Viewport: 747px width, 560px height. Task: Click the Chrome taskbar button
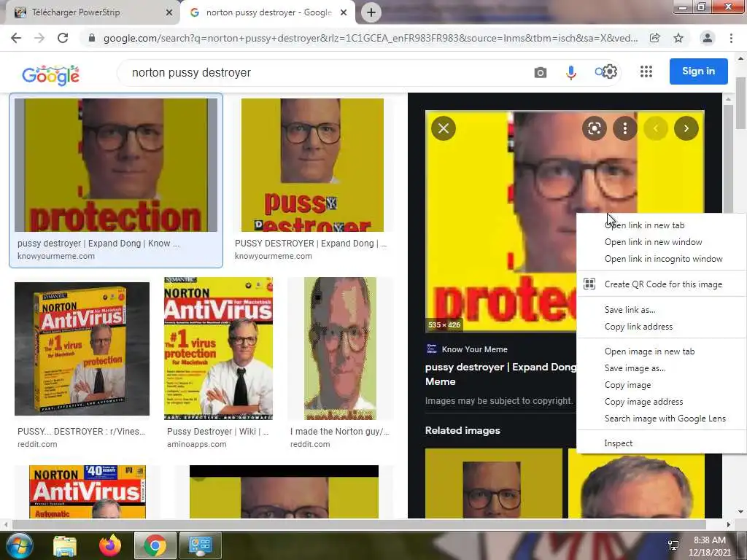[155, 545]
